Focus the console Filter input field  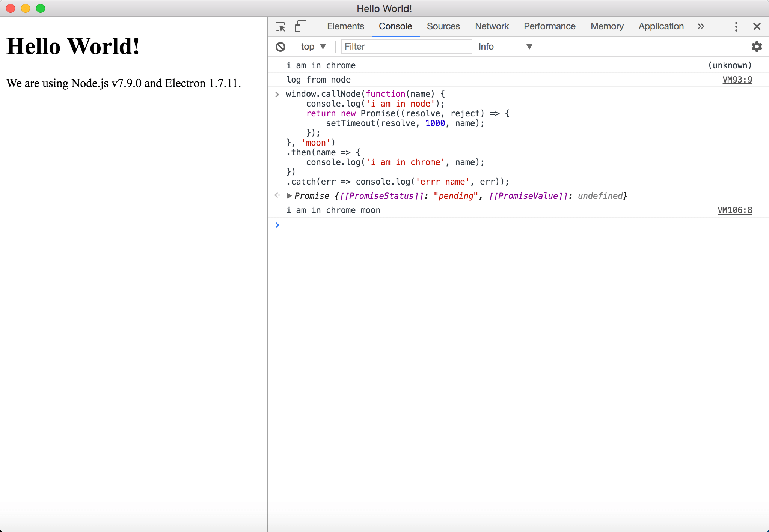[x=406, y=47]
